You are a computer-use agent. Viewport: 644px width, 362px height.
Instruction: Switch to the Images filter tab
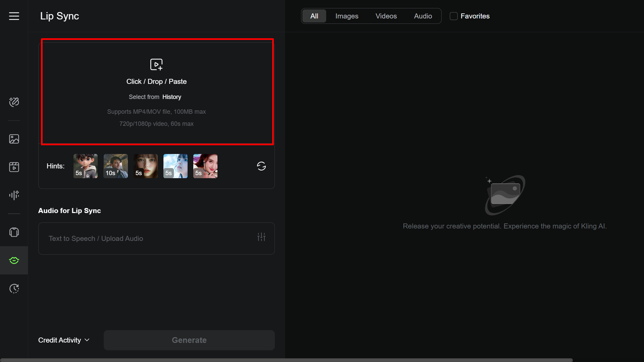(346, 16)
